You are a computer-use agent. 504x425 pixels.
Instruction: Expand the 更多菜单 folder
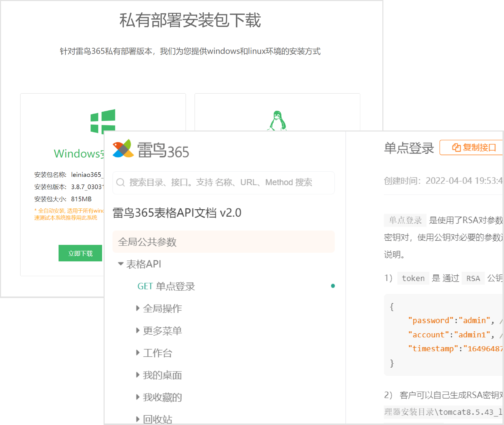(x=138, y=330)
